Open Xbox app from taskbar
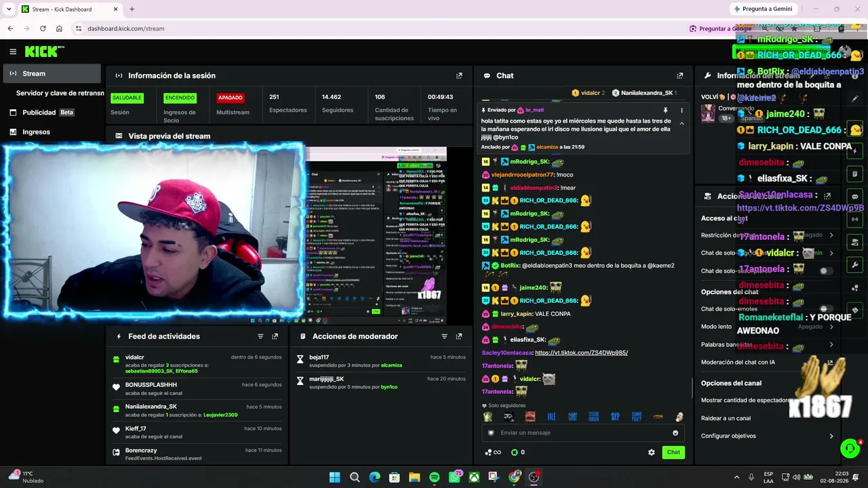 coord(474,477)
